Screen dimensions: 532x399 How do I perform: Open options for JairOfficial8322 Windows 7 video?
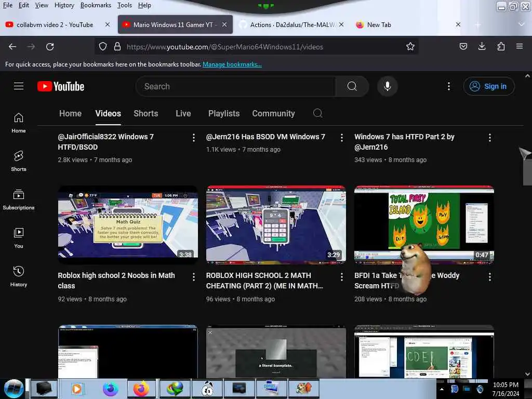point(193,137)
